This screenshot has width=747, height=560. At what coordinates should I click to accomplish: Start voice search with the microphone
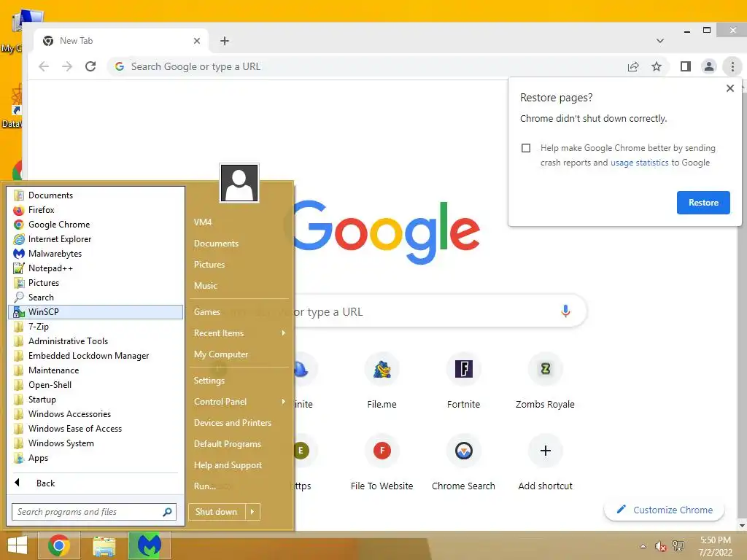[565, 311]
